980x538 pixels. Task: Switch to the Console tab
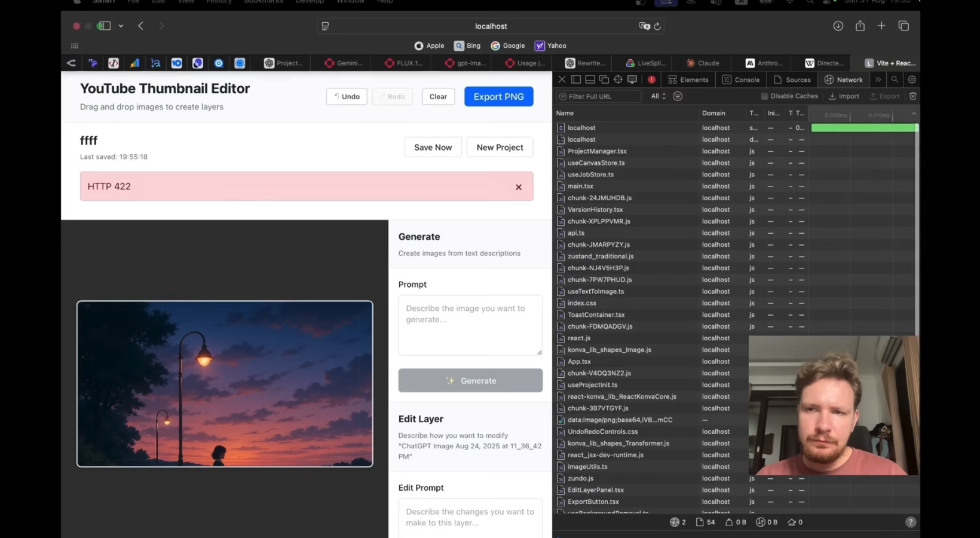741,80
